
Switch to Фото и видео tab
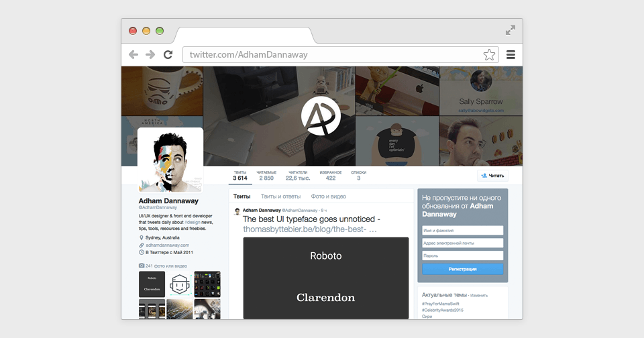(328, 196)
